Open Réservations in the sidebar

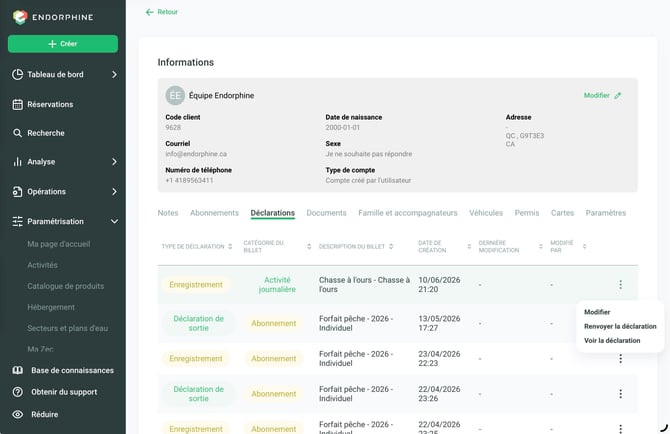(x=50, y=104)
